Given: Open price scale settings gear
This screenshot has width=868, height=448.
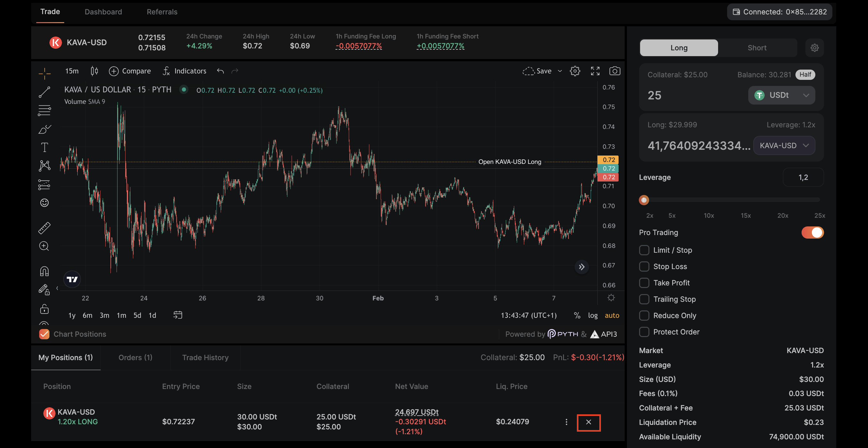Looking at the screenshot, I should [x=611, y=298].
